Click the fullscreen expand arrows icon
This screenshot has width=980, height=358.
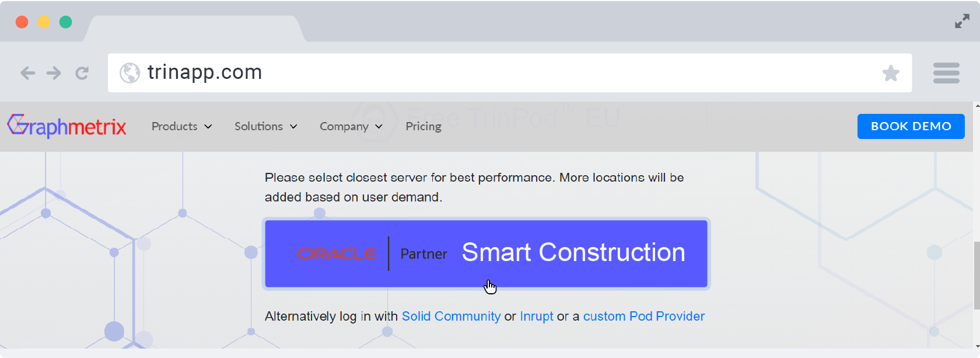pos(962,22)
